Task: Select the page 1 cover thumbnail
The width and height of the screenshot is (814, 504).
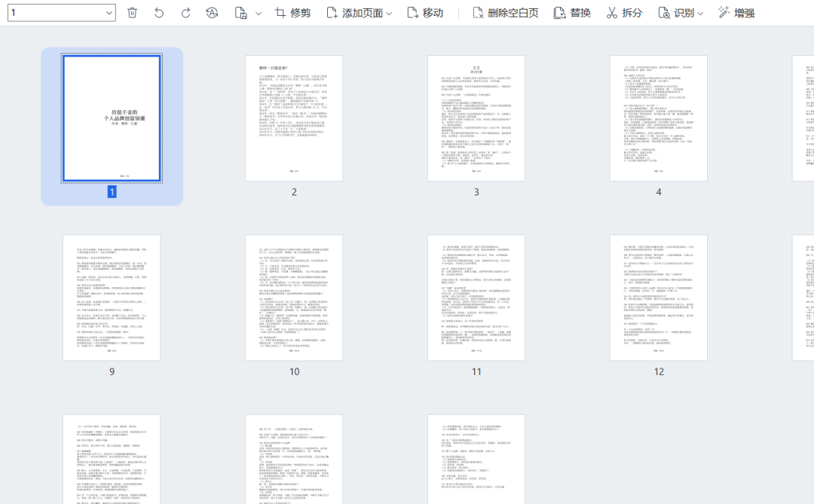Action: [112, 118]
